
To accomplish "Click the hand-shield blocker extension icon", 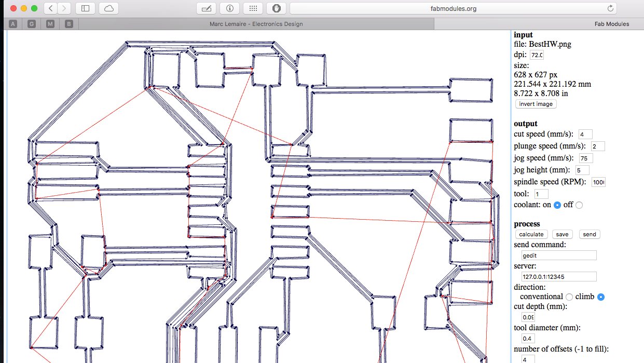I will point(277,8).
